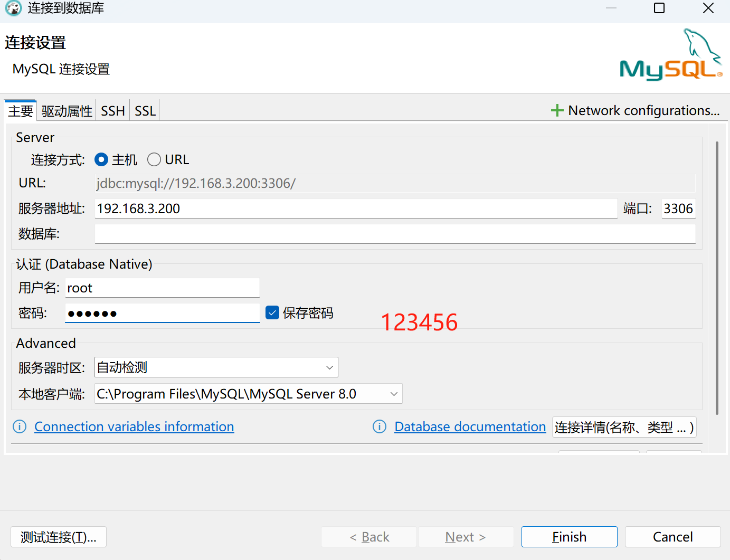Click info icon beside Connection variables information
The image size is (730, 560).
coord(20,426)
